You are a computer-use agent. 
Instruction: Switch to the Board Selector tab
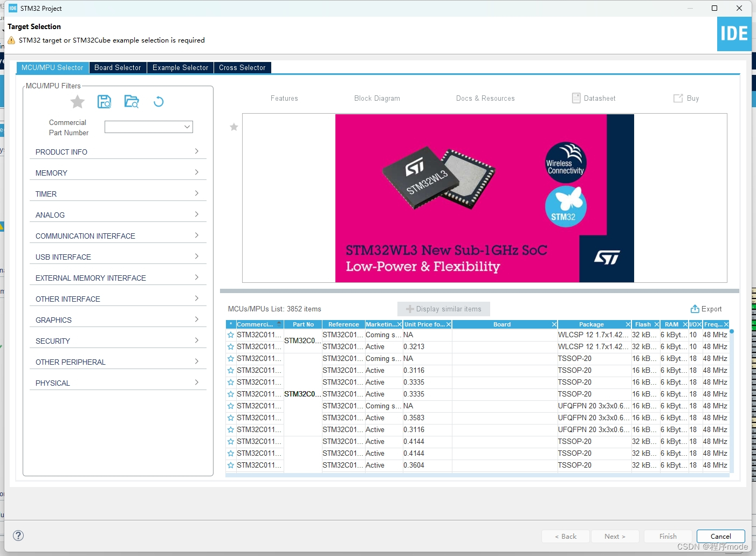(x=118, y=67)
